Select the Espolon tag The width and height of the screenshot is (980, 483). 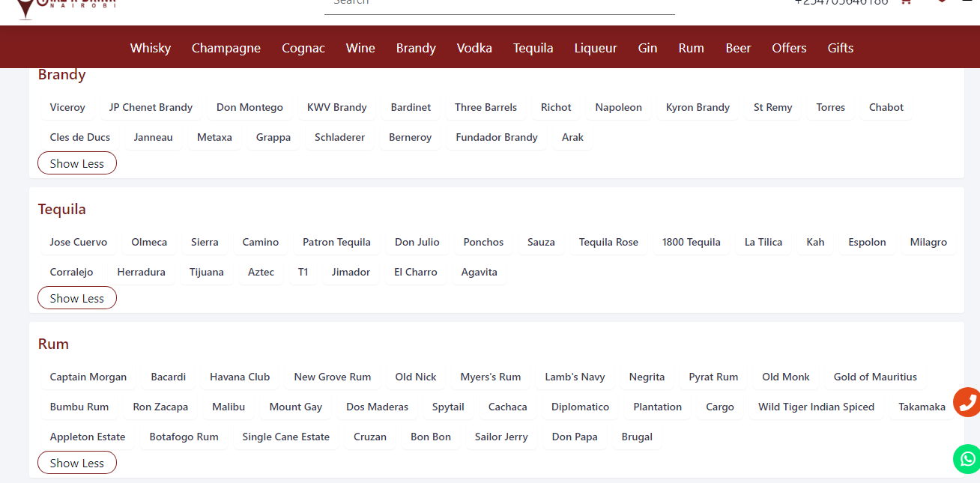tap(867, 242)
